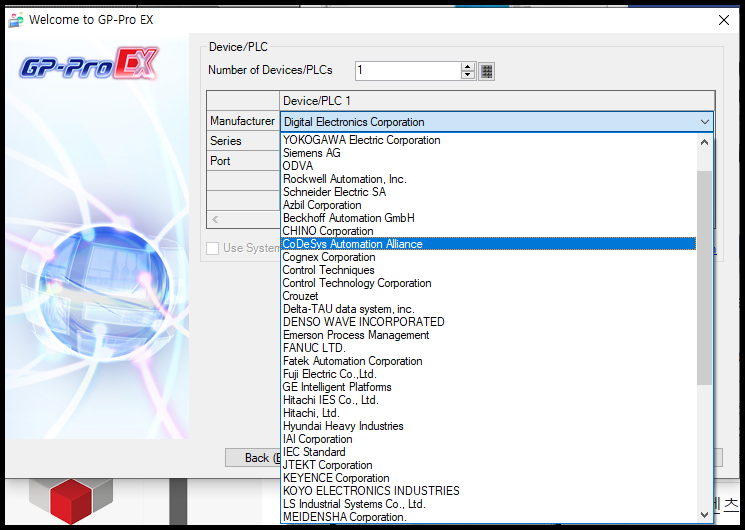The image size is (745, 530).
Task: Click the manufacturer list scrollbar thumb
Action: (x=704, y=278)
